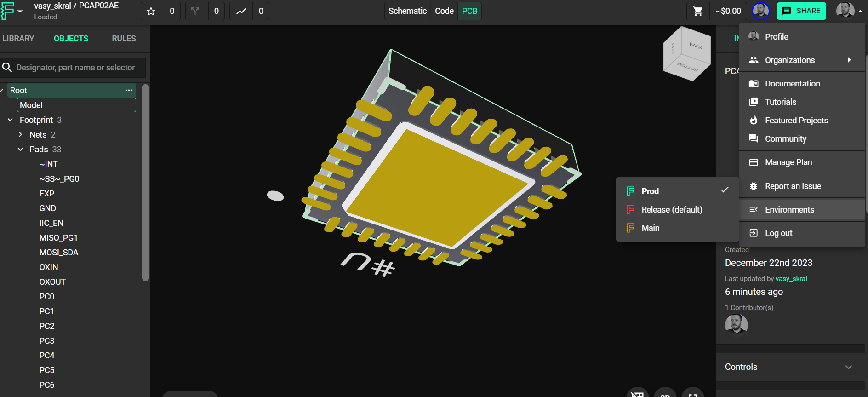Open the LIBRARY tab

tap(18, 39)
